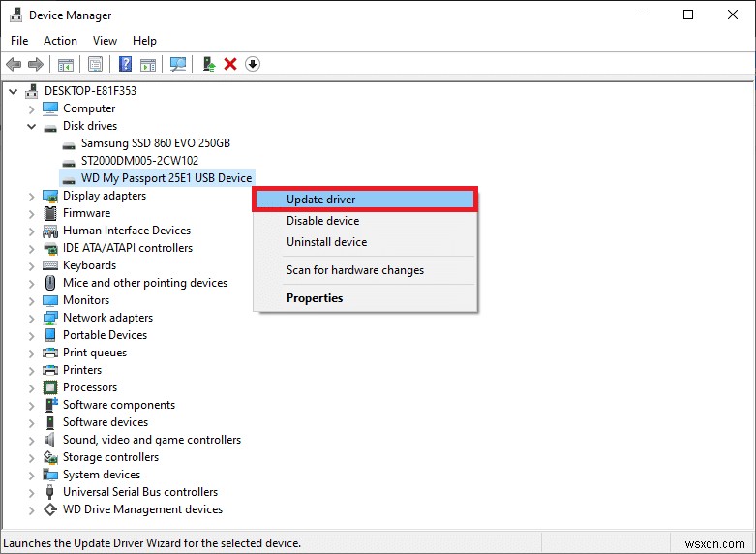Image resolution: width=756 pixels, height=554 pixels.
Task: Click the Human Interface Devices icon
Action: click(x=50, y=231)
